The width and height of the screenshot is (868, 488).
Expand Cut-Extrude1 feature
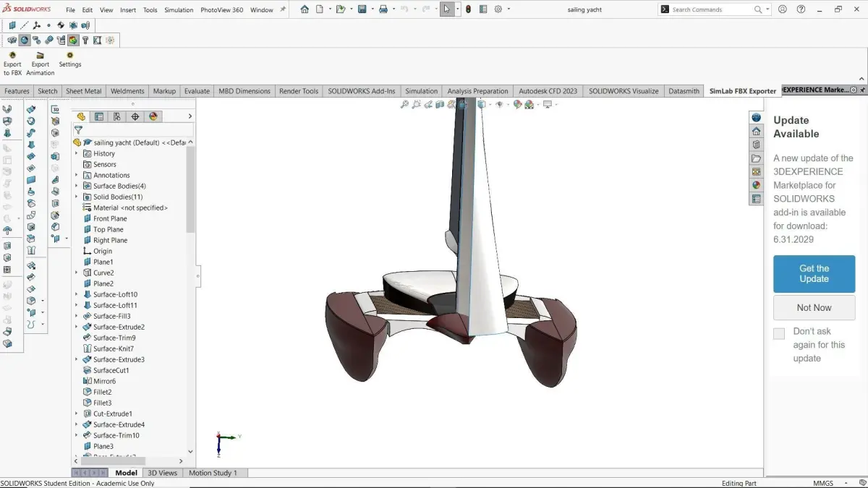[77, 414]
